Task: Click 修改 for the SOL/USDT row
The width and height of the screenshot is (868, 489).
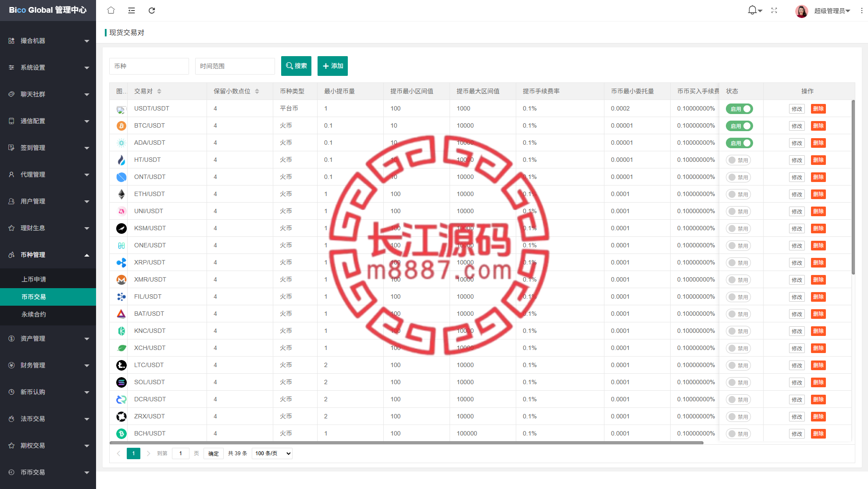Action: pyautogui.click(x=797, y=382)
